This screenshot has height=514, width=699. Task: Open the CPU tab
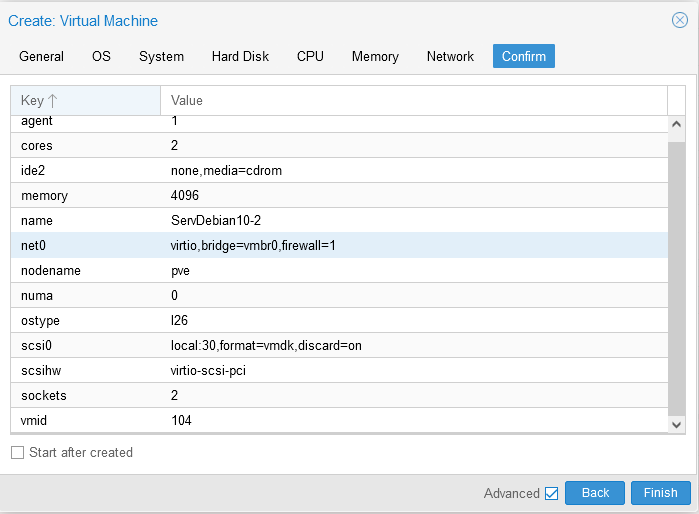tap(310, 57)
